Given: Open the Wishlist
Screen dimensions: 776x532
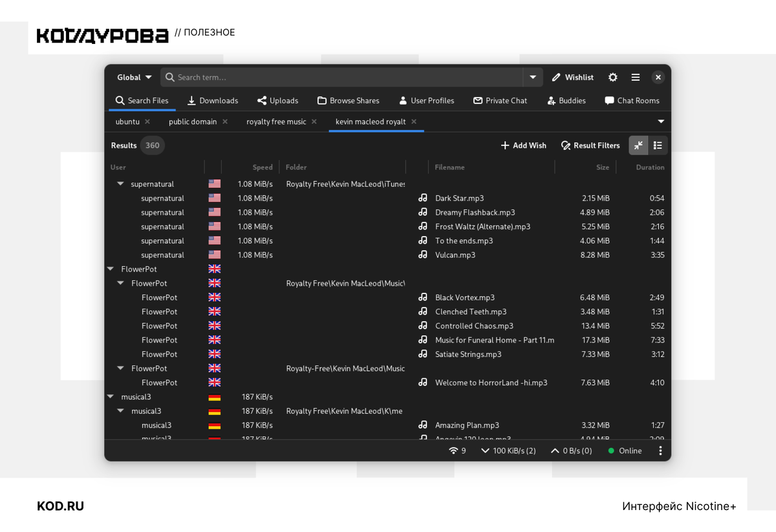Looking at the screenshot, I should pos(572,78).
